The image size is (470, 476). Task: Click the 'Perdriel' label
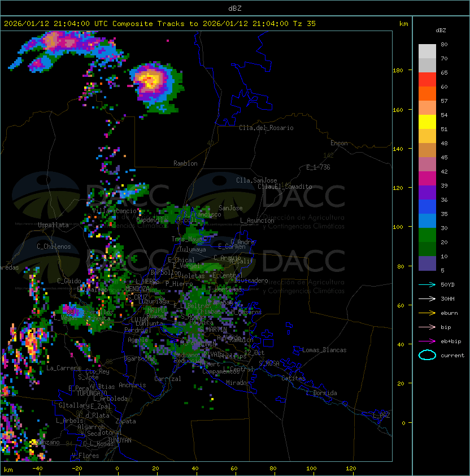138,330
